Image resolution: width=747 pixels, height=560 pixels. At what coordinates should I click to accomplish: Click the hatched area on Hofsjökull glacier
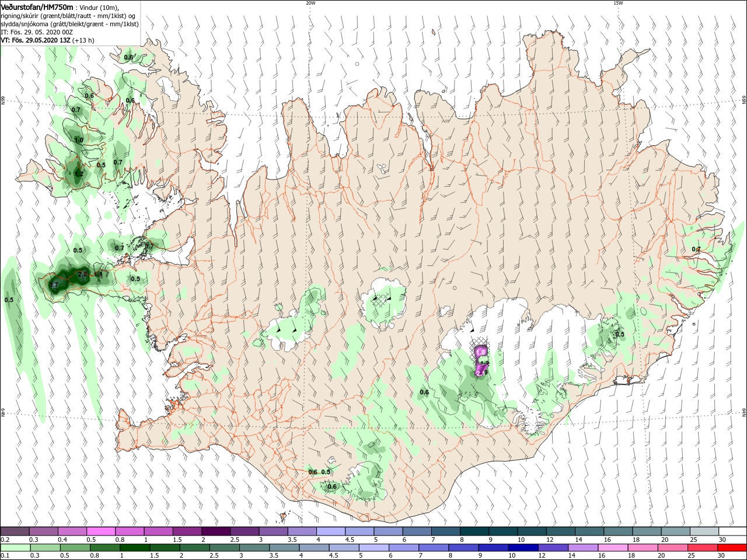point(381,300)
